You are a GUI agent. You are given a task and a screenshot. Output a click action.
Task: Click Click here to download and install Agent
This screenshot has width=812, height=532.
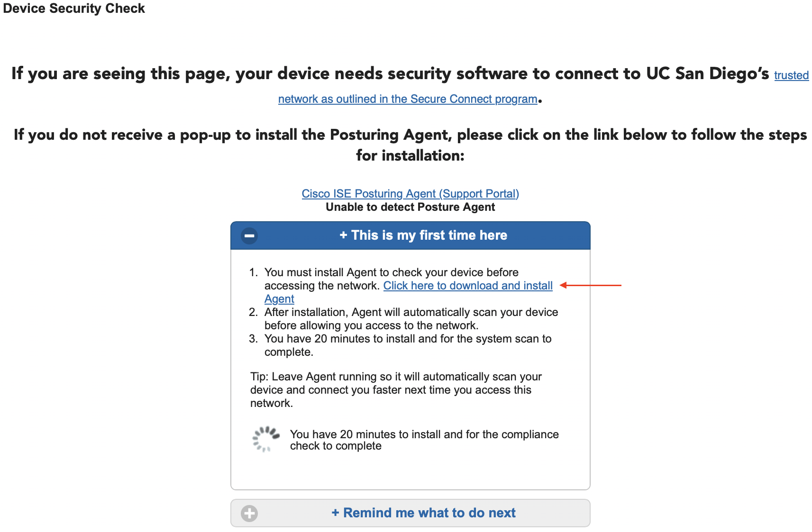point(468,286)
